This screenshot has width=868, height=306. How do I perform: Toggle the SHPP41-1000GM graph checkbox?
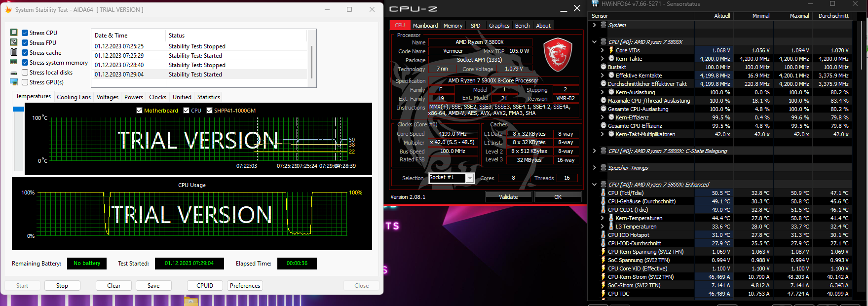(x=209, y=111)
